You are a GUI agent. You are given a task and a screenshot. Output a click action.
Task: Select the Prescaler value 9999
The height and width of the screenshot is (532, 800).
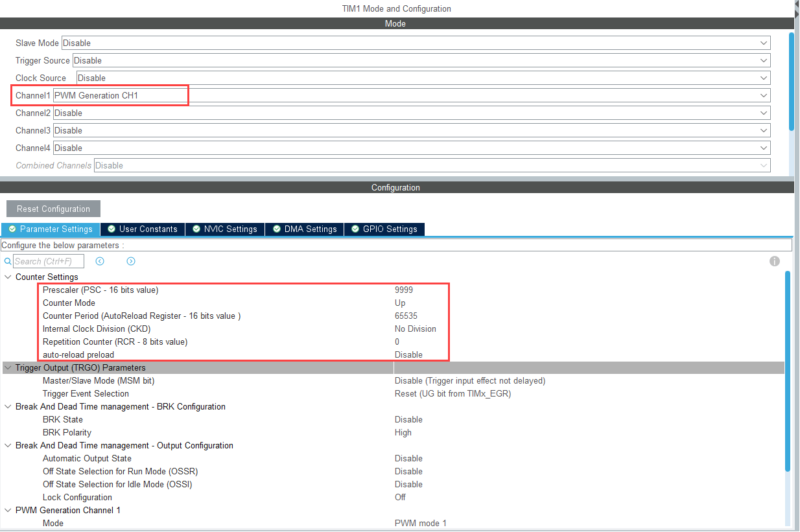(404, 290)
